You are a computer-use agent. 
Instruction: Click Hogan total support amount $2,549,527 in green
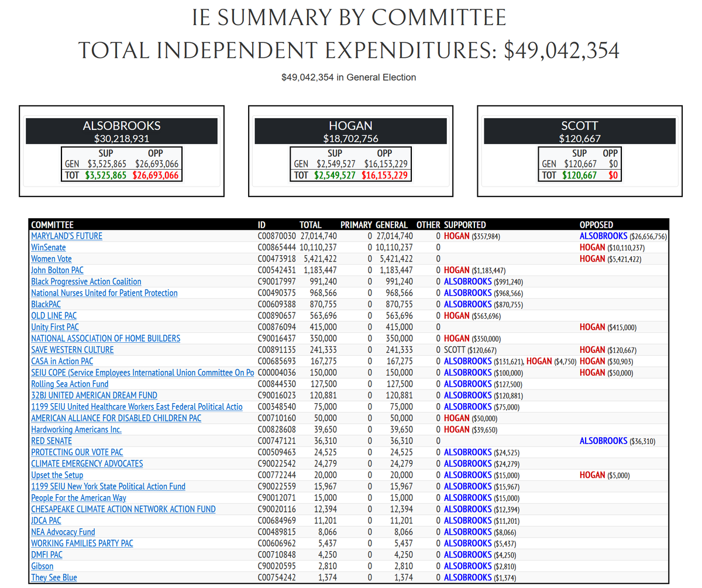pyautogui.click(x=335, y=176)
